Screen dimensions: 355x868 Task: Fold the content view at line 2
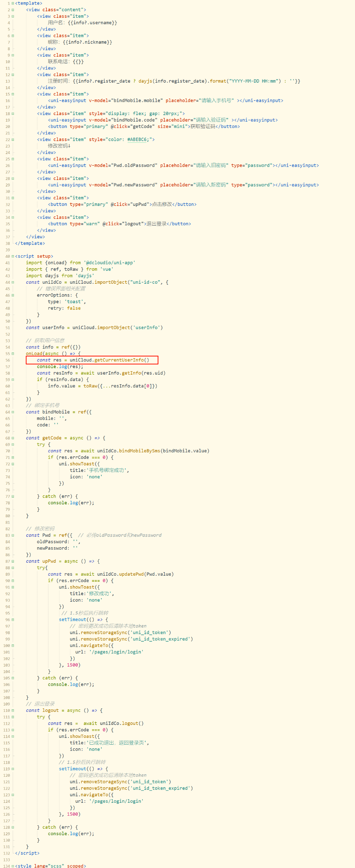coord(13,10)
